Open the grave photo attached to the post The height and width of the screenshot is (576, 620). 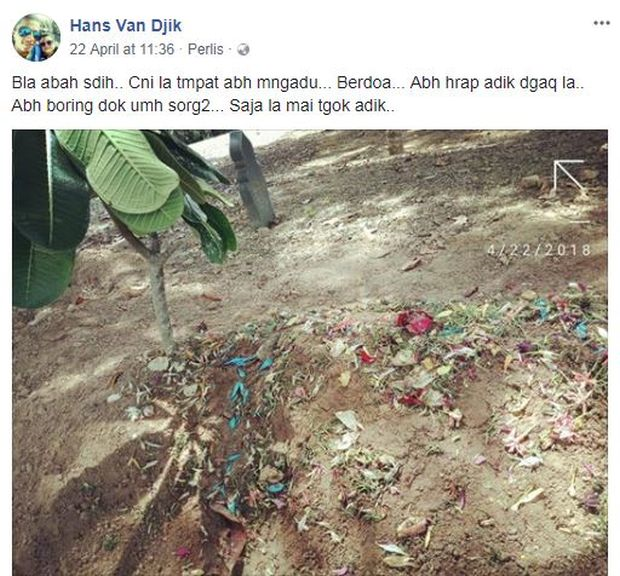(x=310, y=353)
